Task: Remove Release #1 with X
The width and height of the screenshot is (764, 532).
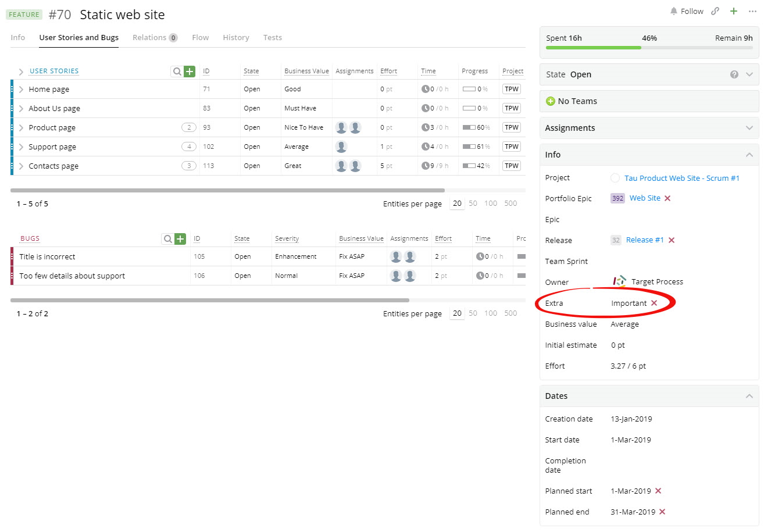Action: pyautogui.click(x=672, y=240)
